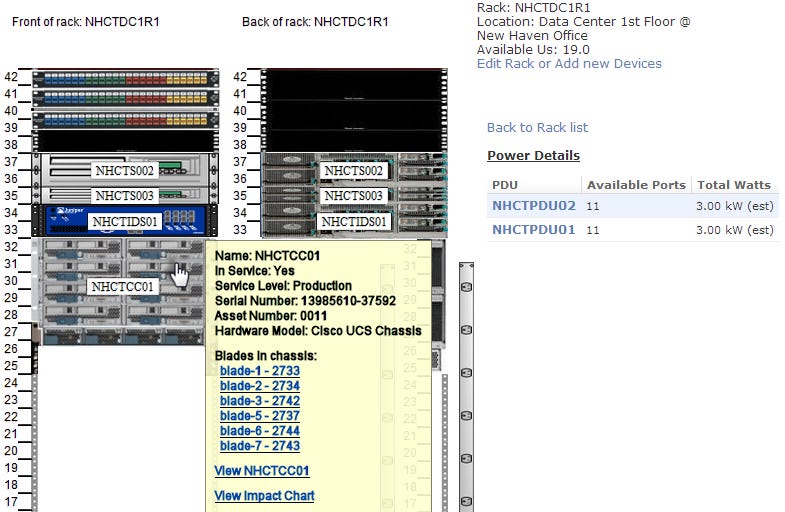The width and height of the screenshot is (785, 512).
Task: Click the Back of rack: NHCTDC1R1 heading
Action: click(315, 22)
